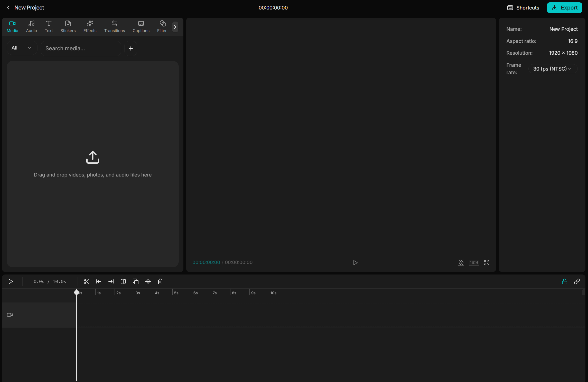Viewport: 588px width, 382px height.
Task: Click the preview current timecode in teal
Action: point(206,262)
